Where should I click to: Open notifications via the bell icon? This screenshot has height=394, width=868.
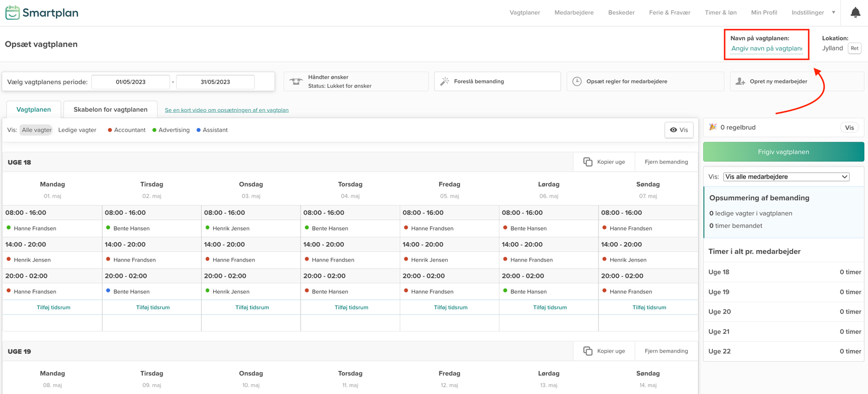[855, 12]
